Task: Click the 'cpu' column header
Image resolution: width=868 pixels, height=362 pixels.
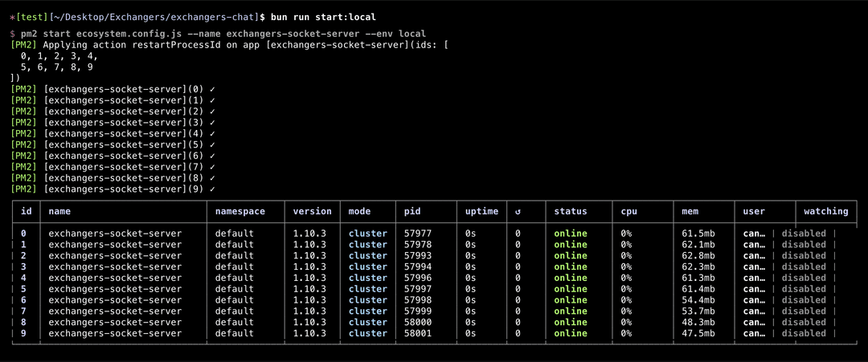Action: pyautogui.click(x=628, y=211)
